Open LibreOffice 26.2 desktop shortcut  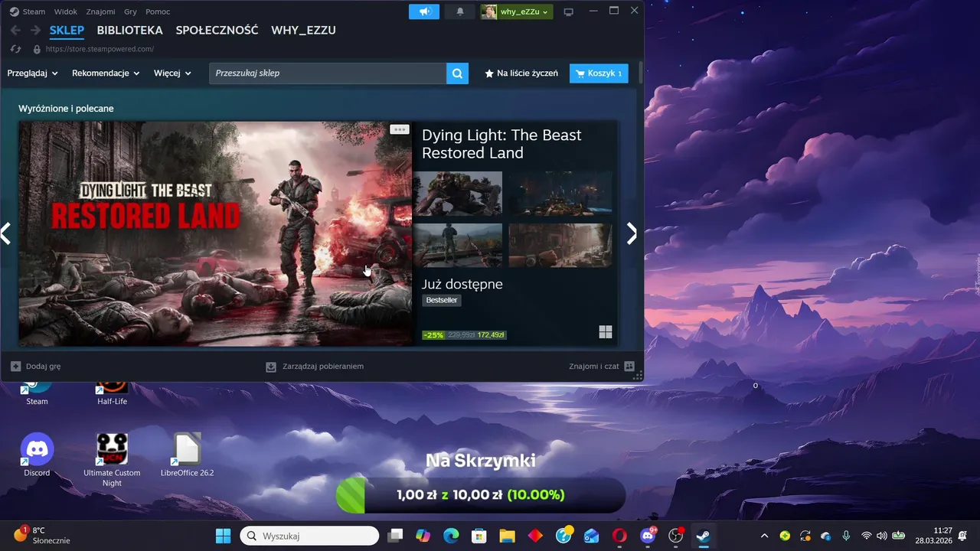click(187, 455)
